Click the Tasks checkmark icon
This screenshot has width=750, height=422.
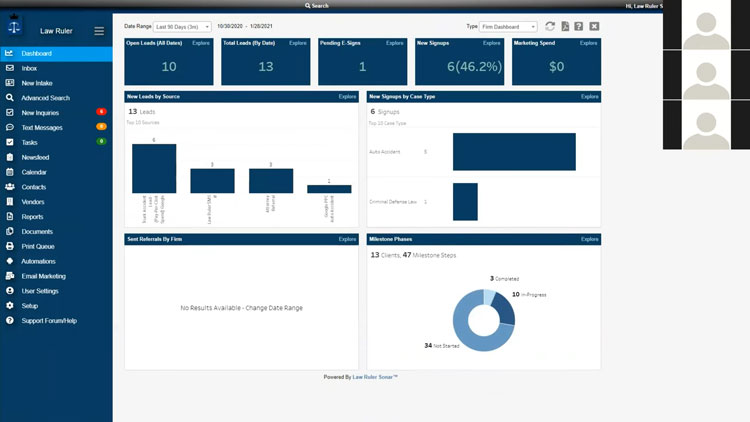[x=10, y=142]
